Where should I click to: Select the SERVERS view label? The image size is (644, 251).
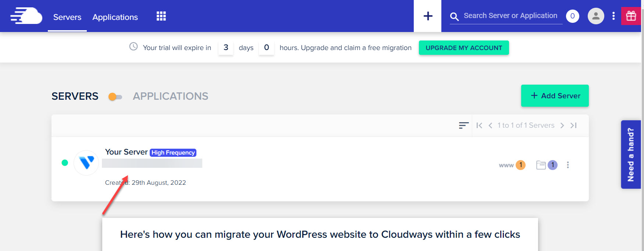pos(75,96)
